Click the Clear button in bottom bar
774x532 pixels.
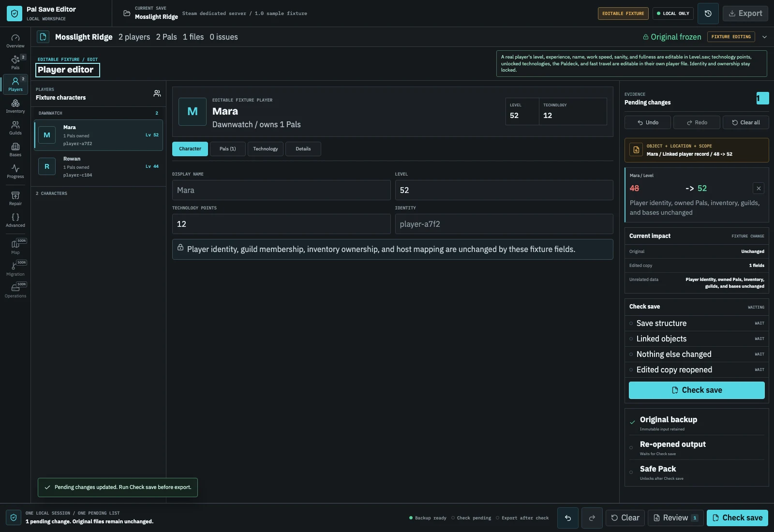pos(625,518)
